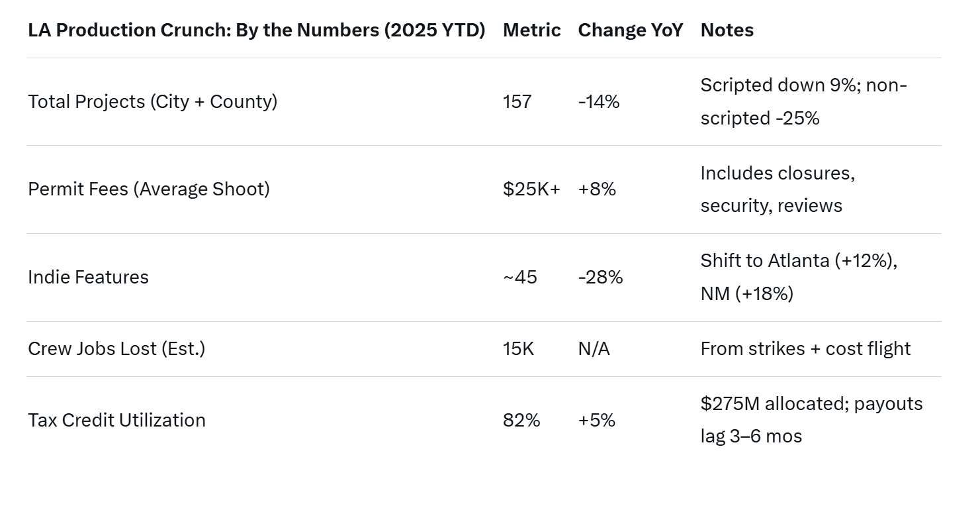Click the Permit Fees (Average Shoot) label
Viewport: 980px width, 510px height.
point(148,189)
